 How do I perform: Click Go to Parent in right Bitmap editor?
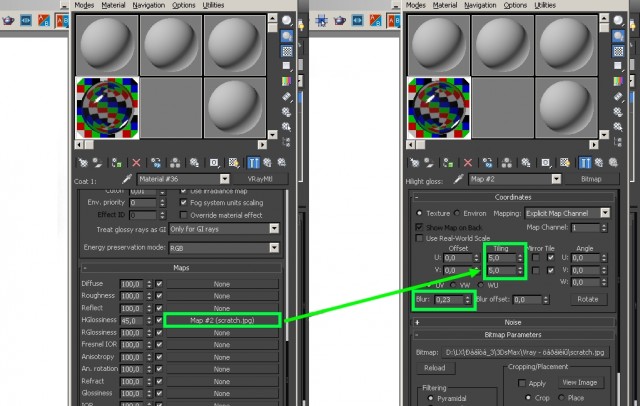(599, 163)
